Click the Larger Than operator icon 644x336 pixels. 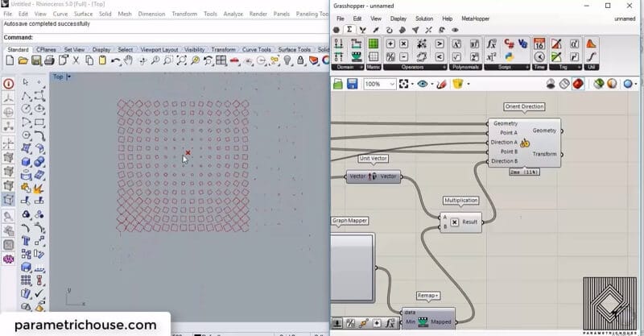tap(440, 44)
